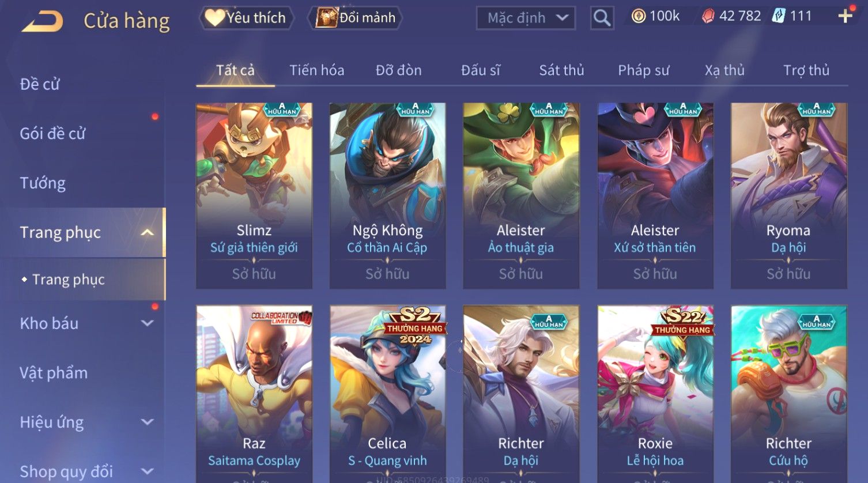868x483 pixels.
Task: Tap the plus icon to add currency
Action: tap(846, 16)
